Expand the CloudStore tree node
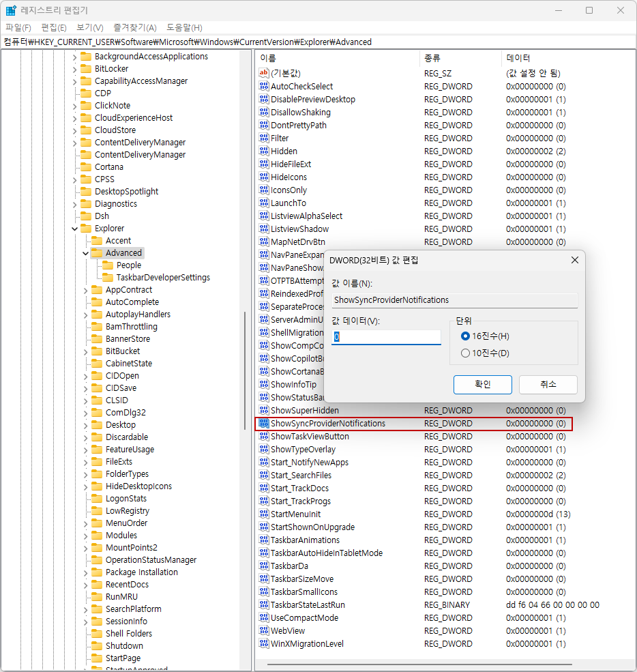 click(74, 131)
